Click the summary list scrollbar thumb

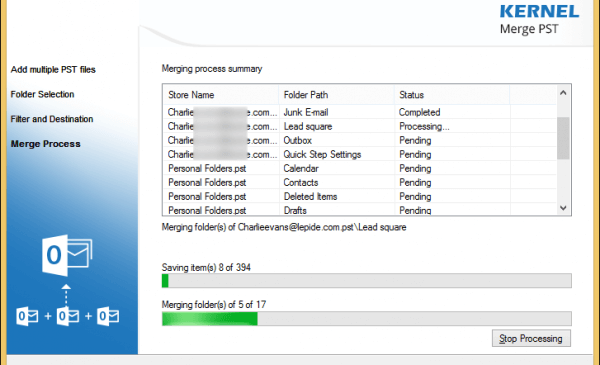pyautogui.click(x=563, y=138)
